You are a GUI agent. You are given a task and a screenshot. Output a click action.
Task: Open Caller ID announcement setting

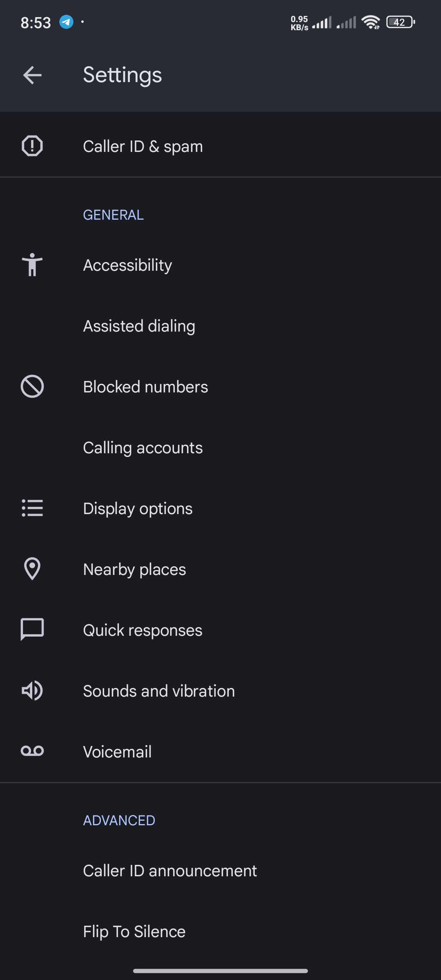click(170, 871)
